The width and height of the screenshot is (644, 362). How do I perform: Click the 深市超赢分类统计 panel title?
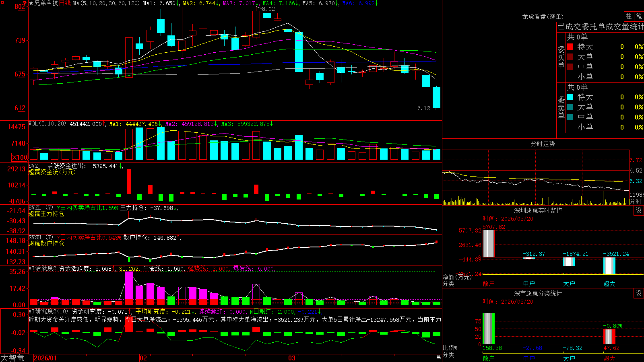pyautogui.click(x=538, y=293)
